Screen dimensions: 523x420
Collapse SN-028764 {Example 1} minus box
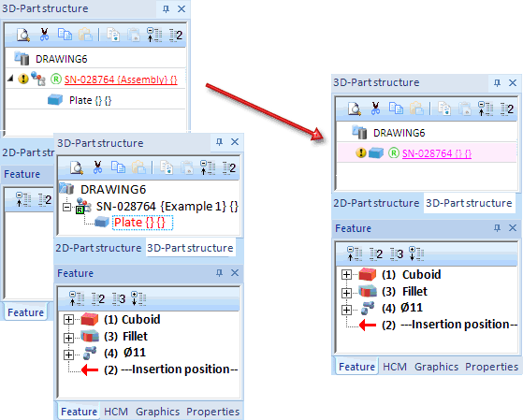coord(66,207)
